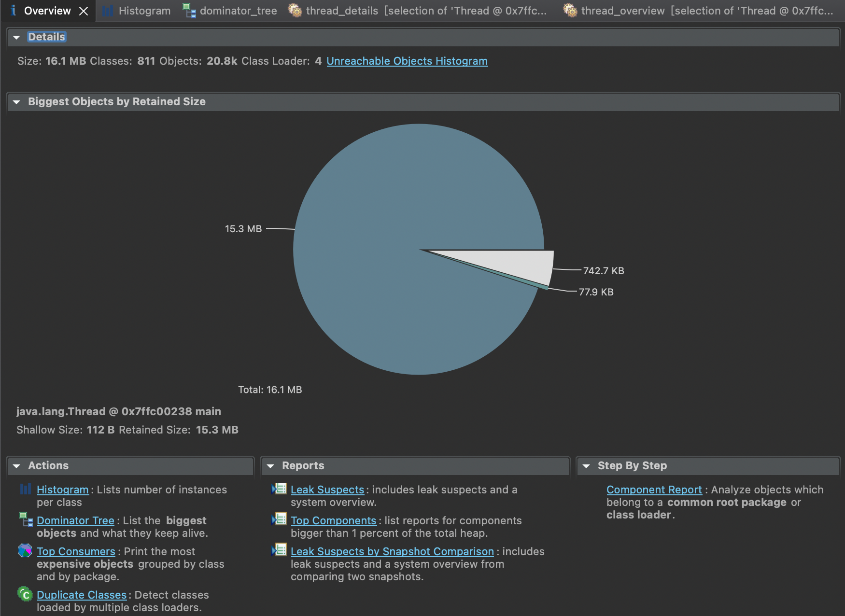Open the Component Report link
Viewport: 845px width, 616px height.
pos(654,490)
